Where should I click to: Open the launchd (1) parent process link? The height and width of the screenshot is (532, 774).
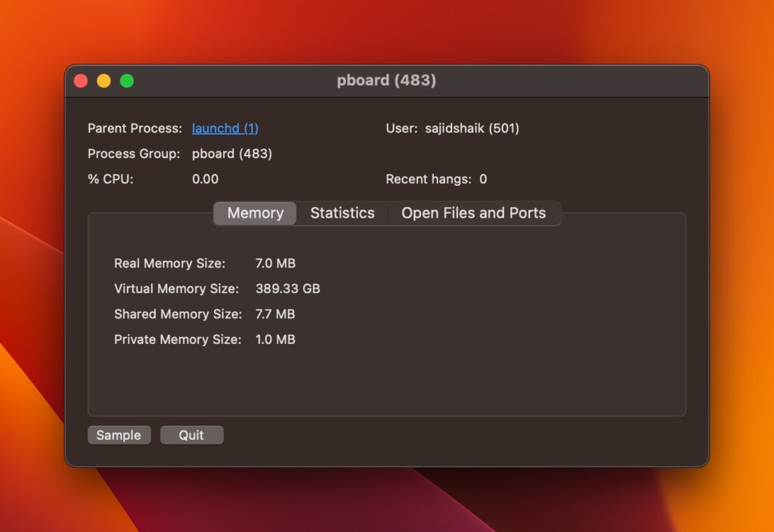coord(225,128)
